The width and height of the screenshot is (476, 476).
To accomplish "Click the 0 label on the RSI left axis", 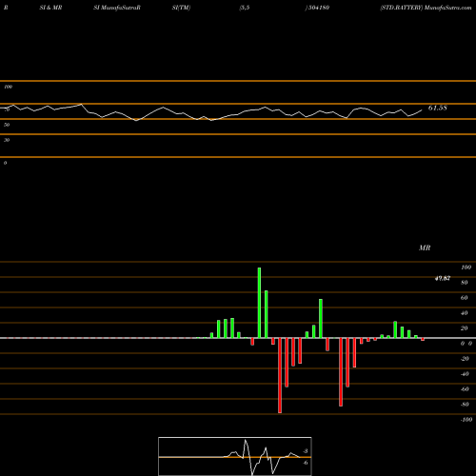I will click(5, 163).
